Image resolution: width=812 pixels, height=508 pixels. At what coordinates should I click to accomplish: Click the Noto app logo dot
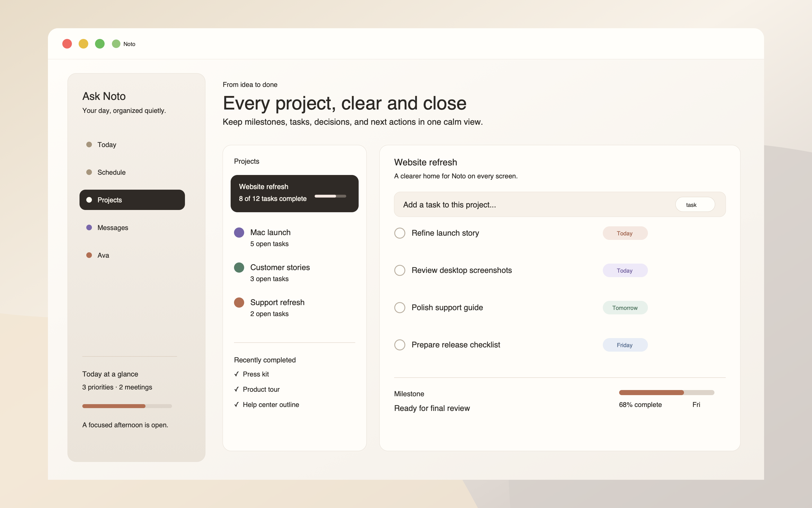[116, 44]
